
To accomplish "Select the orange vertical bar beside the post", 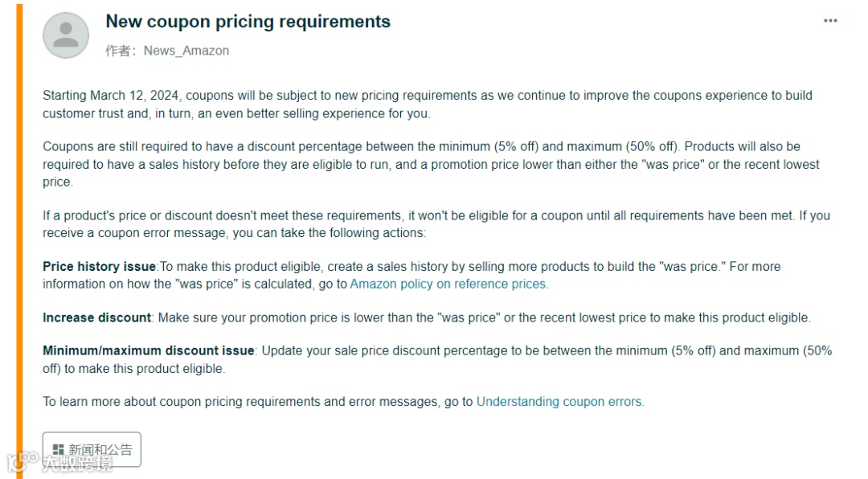I will click(19, 241).
